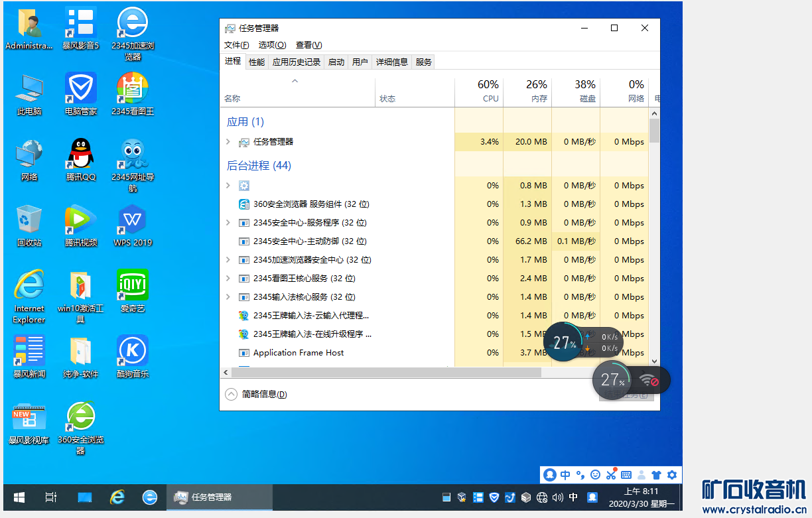Expand 2345看图王核心服务 process group
Viewport: 812px width, 518px height.
pos(228,279)
